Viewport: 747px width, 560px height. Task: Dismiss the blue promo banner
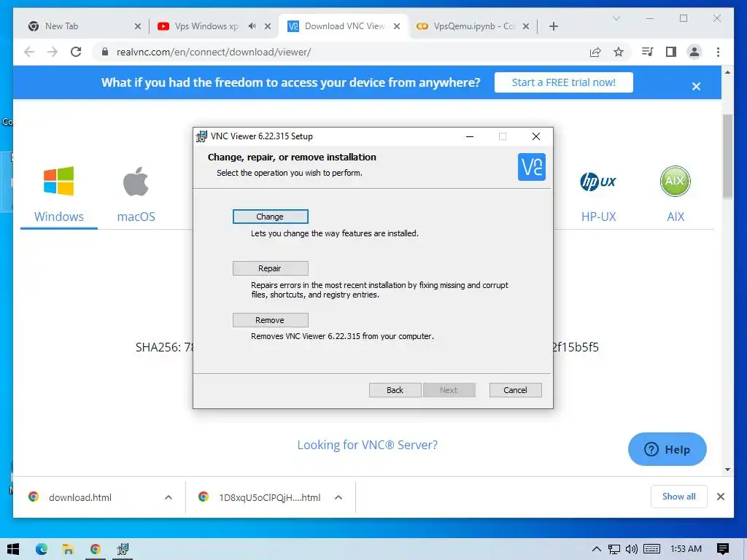696,86
